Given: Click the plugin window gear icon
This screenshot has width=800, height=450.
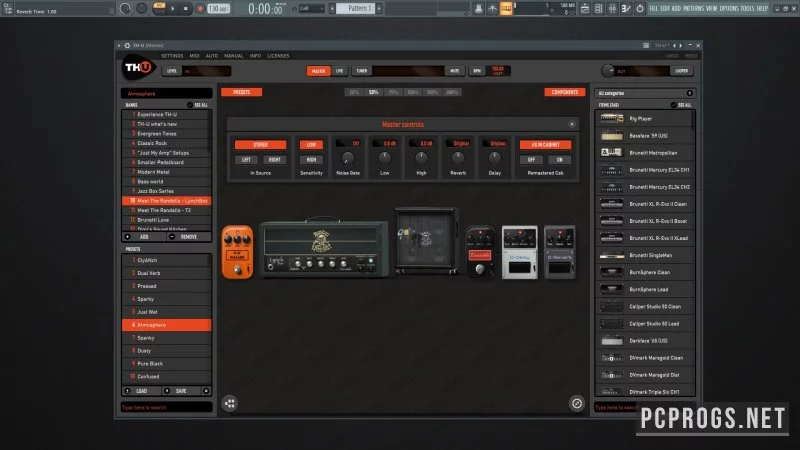Looking at the screenshot, I should coord(127,45).
